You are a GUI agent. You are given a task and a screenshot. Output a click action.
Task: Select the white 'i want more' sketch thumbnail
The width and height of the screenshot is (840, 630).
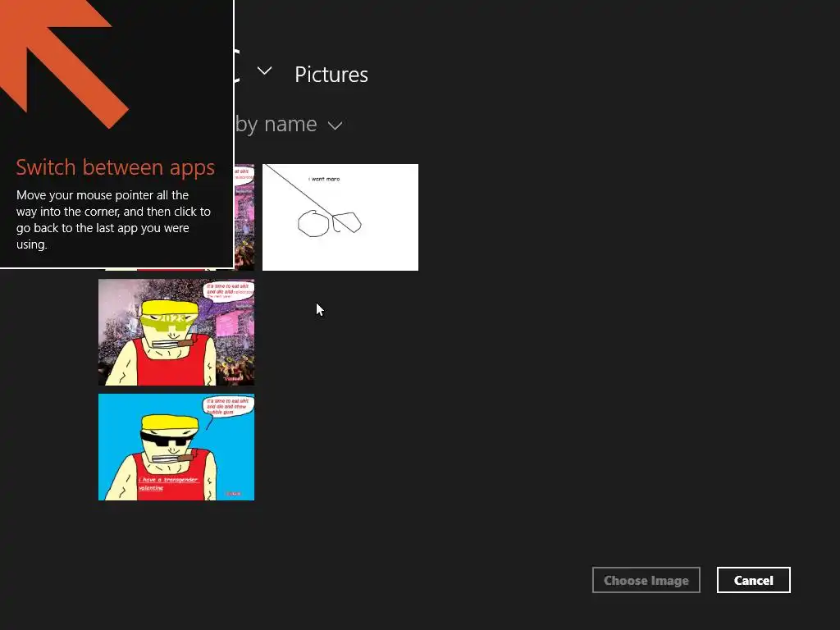point(340,217)
